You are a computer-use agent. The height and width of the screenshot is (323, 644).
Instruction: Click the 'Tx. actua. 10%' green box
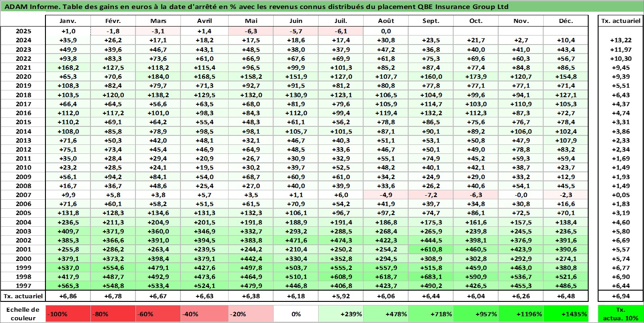621,314
